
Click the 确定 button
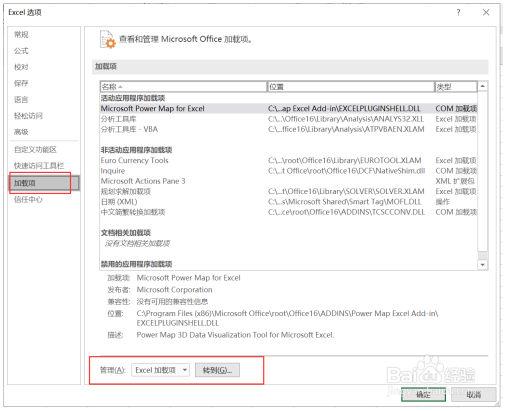423,395
